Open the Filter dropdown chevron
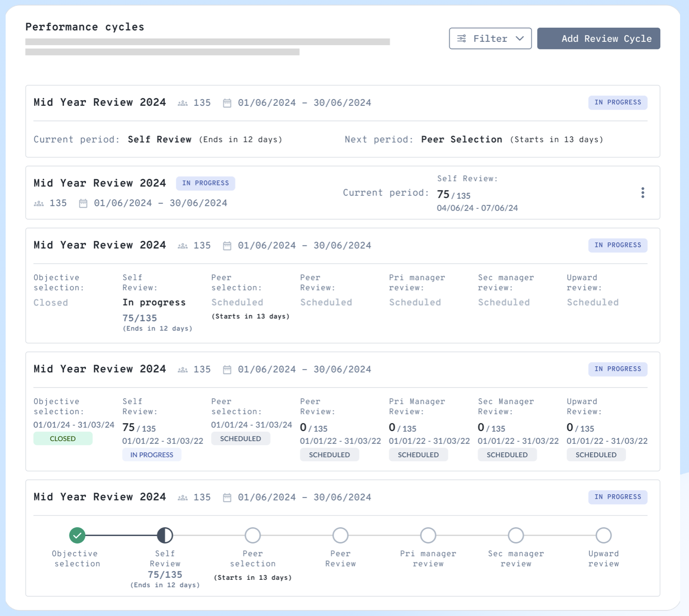Screen dimensions: 689x616 pos(519,39)
